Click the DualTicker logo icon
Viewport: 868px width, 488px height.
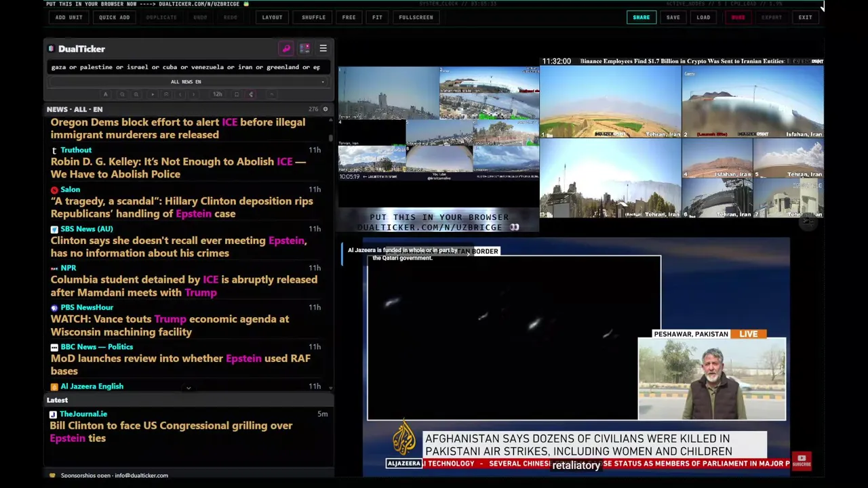(x=51, y=49)
